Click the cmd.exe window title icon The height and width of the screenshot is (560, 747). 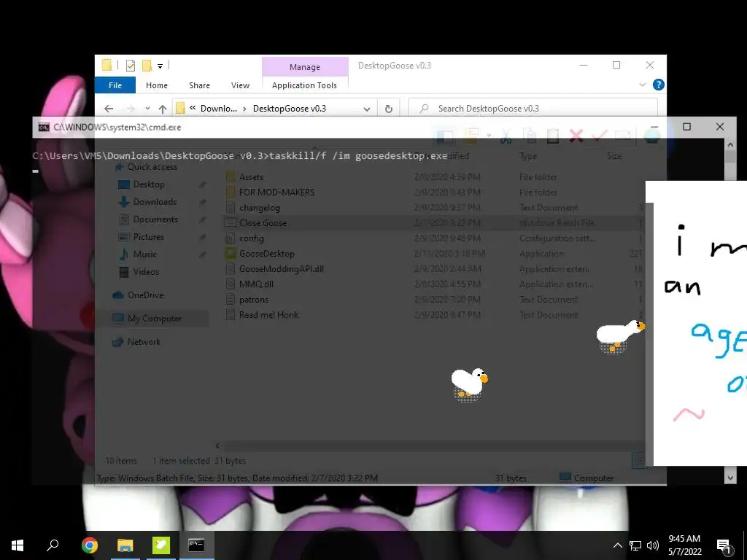click(x=44, y=127)
